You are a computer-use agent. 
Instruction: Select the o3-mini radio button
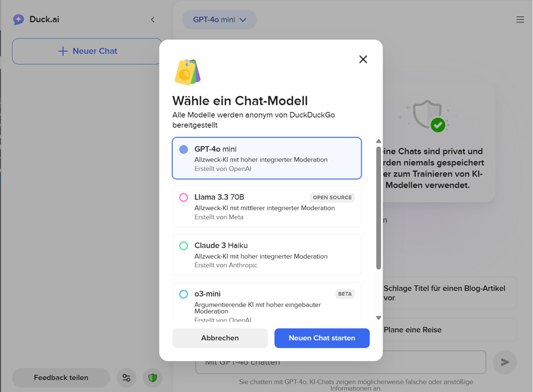(184, 294)
